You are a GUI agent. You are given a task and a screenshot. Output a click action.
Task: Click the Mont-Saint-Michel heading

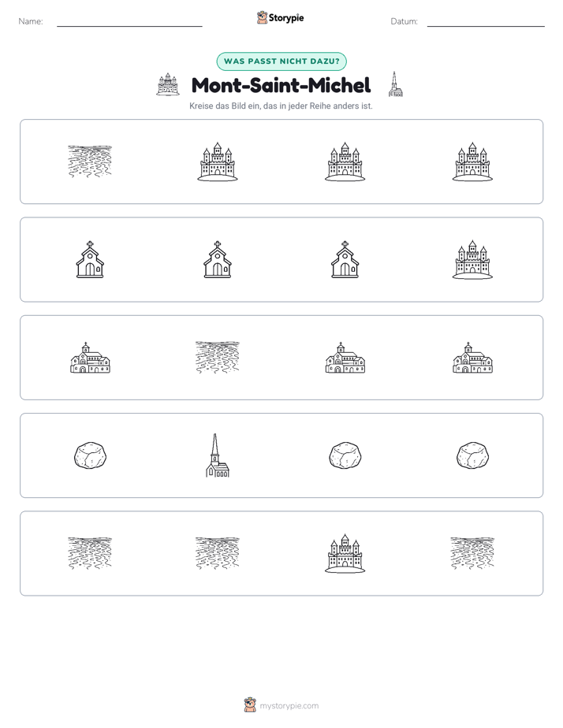281,85
